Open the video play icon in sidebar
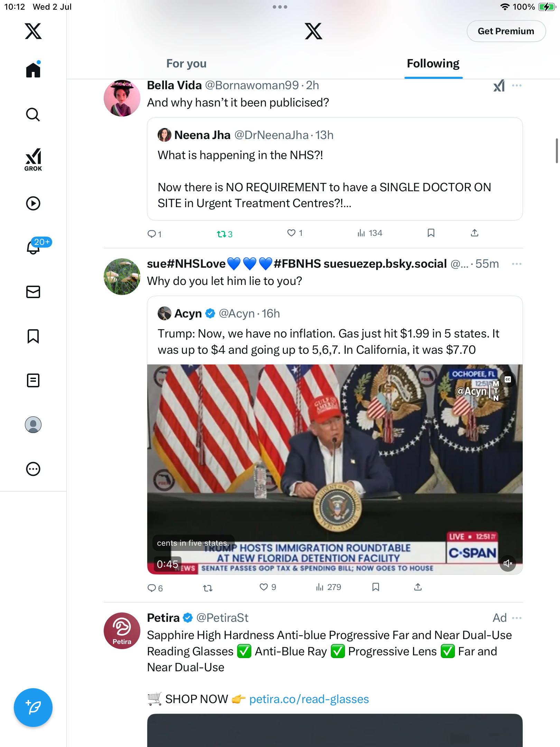Screen dimensions: 560x747 (x=33, y=203)
